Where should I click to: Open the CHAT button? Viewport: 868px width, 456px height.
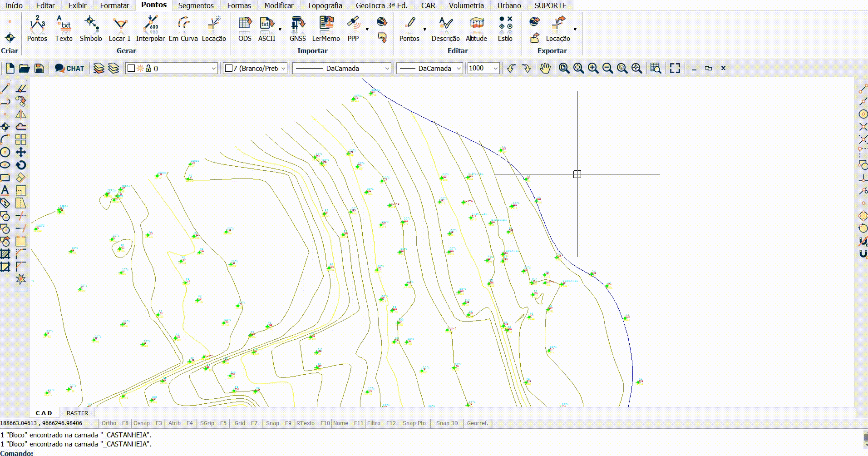[69, 68]
